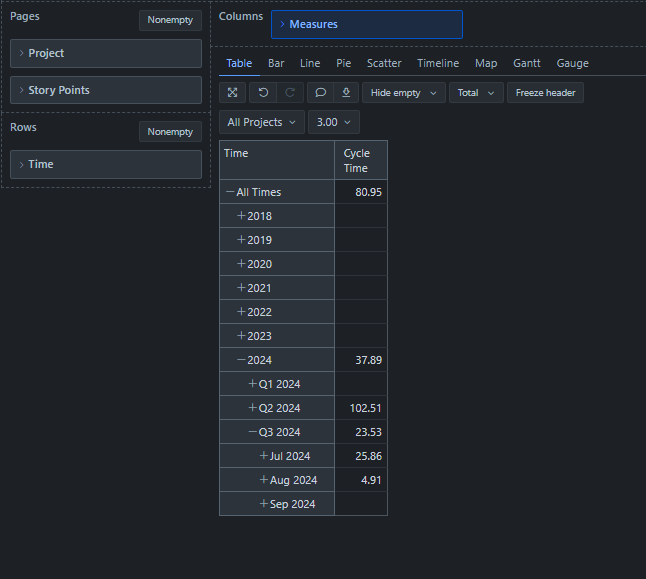Select the 25.86 cell value
Viewport: 646px width, 579px height.
click(x=361, y=456)
